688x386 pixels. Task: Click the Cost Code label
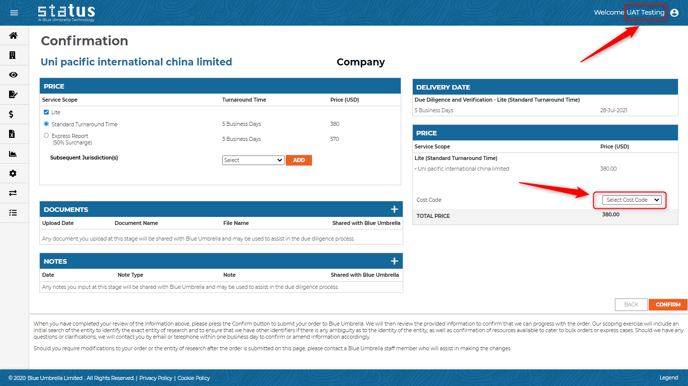429,200
